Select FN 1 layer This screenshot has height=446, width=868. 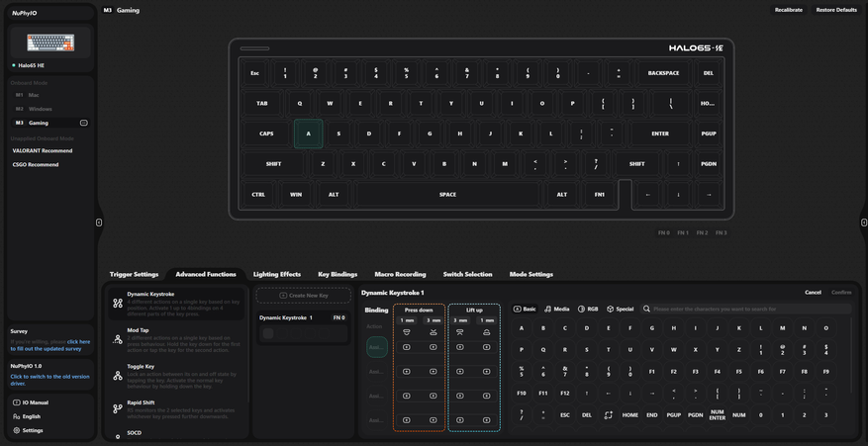point(683,233)
